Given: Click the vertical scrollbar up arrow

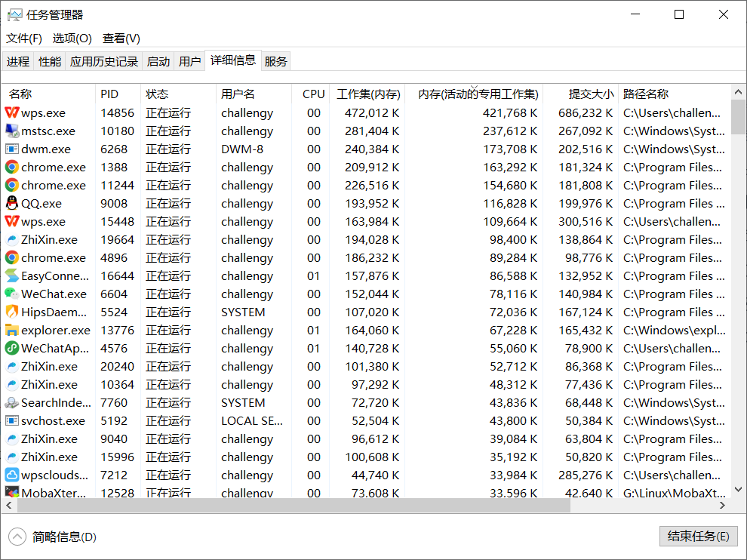Looking at the screenshot, I should (738, 92).
